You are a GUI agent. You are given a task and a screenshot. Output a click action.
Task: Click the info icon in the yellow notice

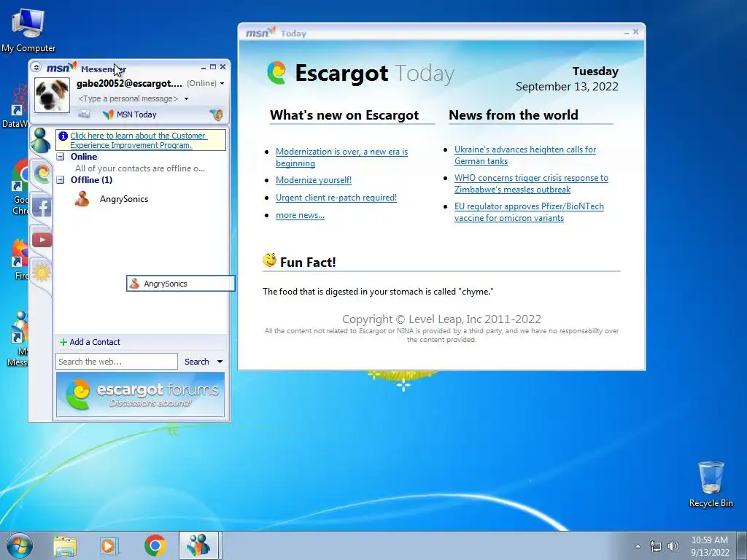63,136
